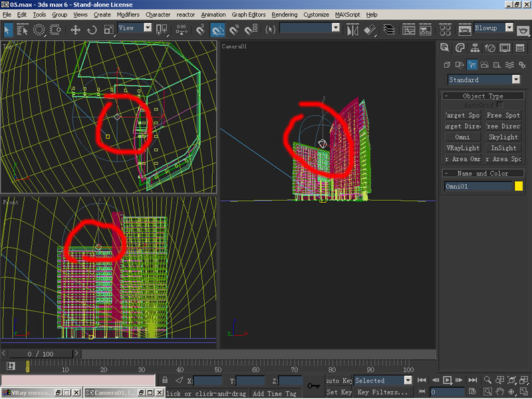This screenshot has width=532, height=399.
Task: Click the Skylight object type button
Action: pyautogui.click(x=503, y=137)
